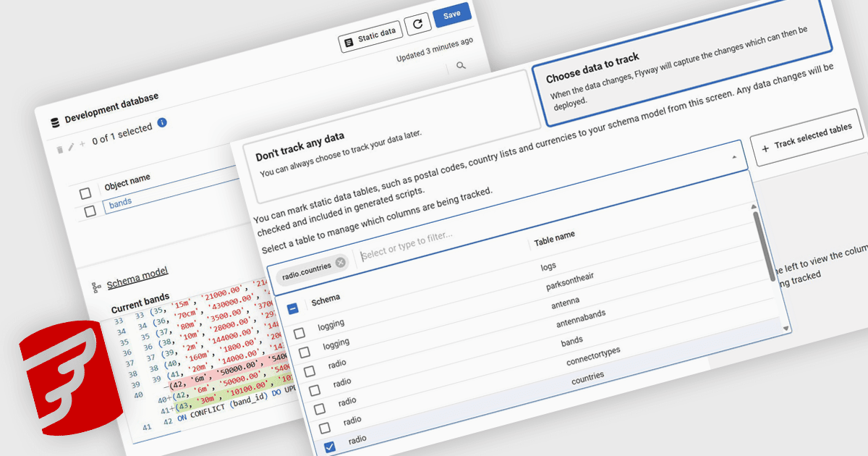The width and height of the screenshot is (868, 456).
Task: Click the 0 of 1 selected text
Action: coord(122,134)
